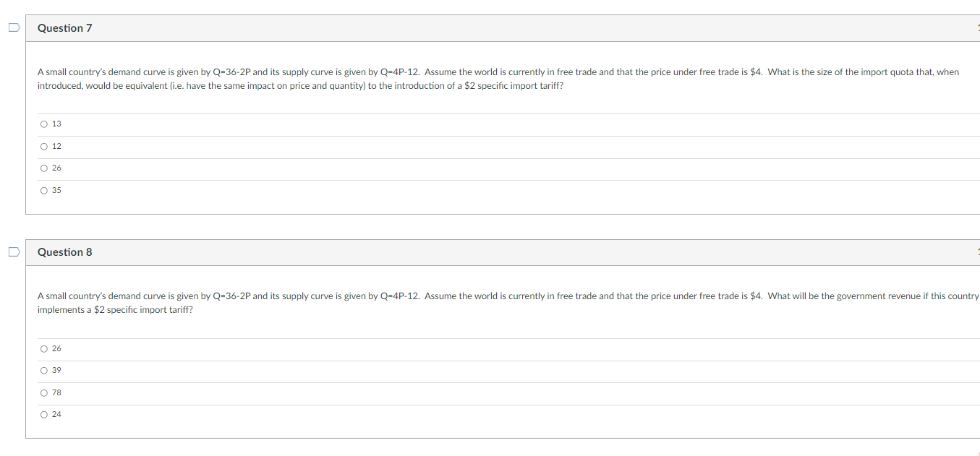Select answer 78 in Question 8
The width and height of the screenshot is (980, 456).
point(43,392)
